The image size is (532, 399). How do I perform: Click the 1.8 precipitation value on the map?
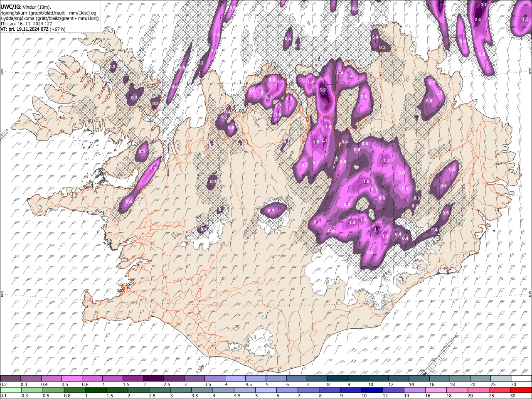point(366,181)
